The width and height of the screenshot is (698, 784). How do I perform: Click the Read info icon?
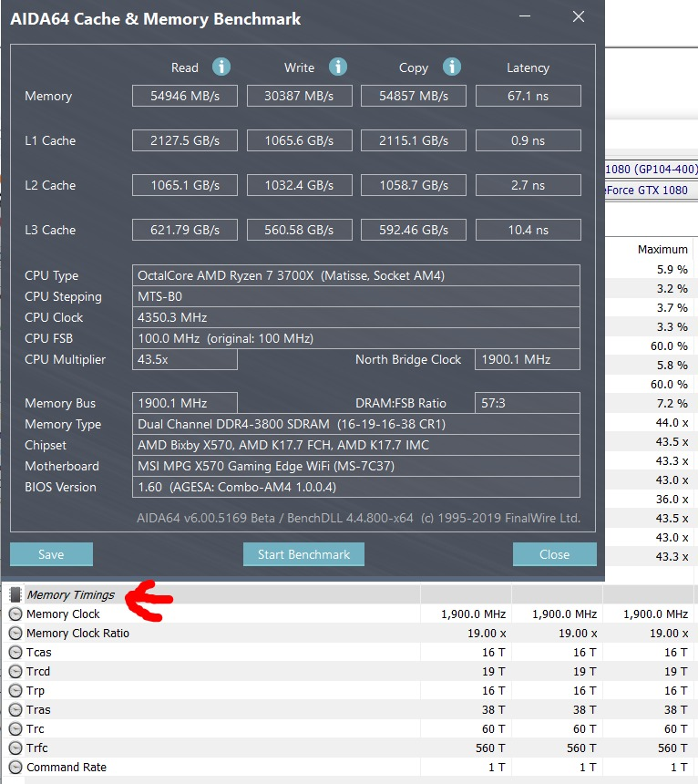tap(221, 67)
